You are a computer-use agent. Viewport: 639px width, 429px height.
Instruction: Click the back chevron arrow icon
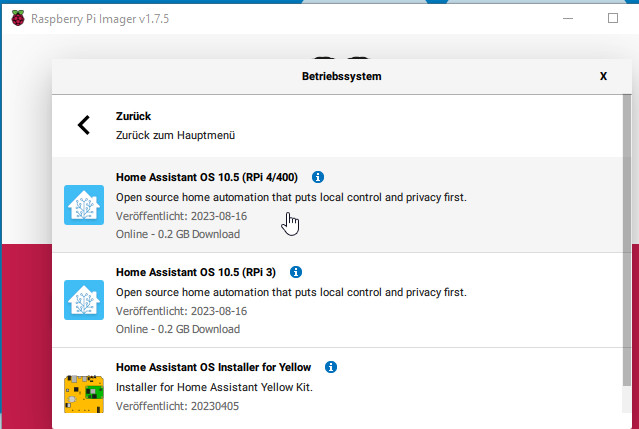(x=84, y=125)
